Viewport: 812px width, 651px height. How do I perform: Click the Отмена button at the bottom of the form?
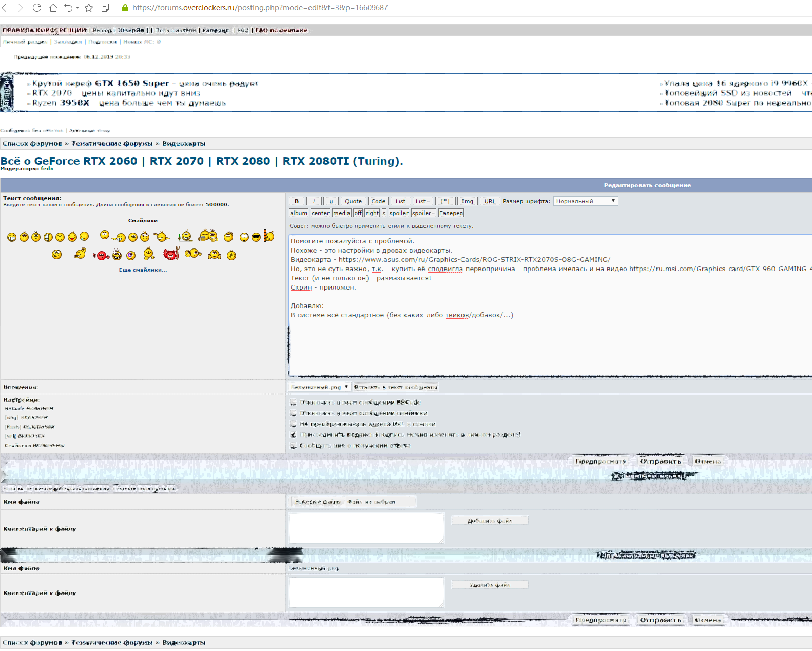[x=708, y=620]
